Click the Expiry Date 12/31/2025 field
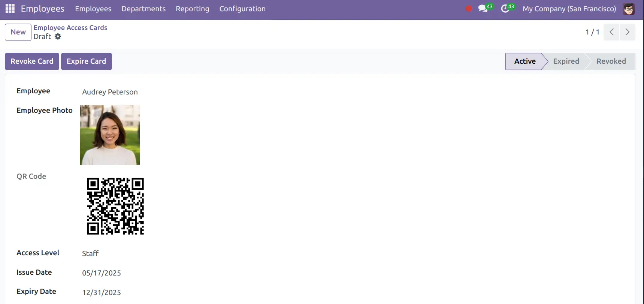Image resolution: width=644 pixels, height=304 pixels. pyautogui.click(x=102, y=293)
